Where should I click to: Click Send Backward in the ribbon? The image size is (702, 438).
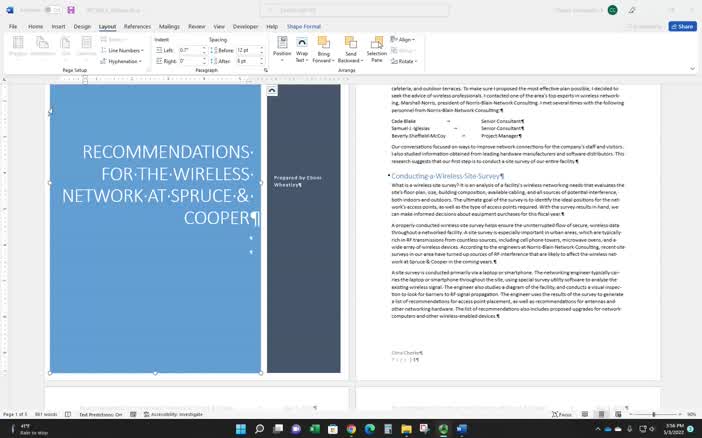[350, 48]
